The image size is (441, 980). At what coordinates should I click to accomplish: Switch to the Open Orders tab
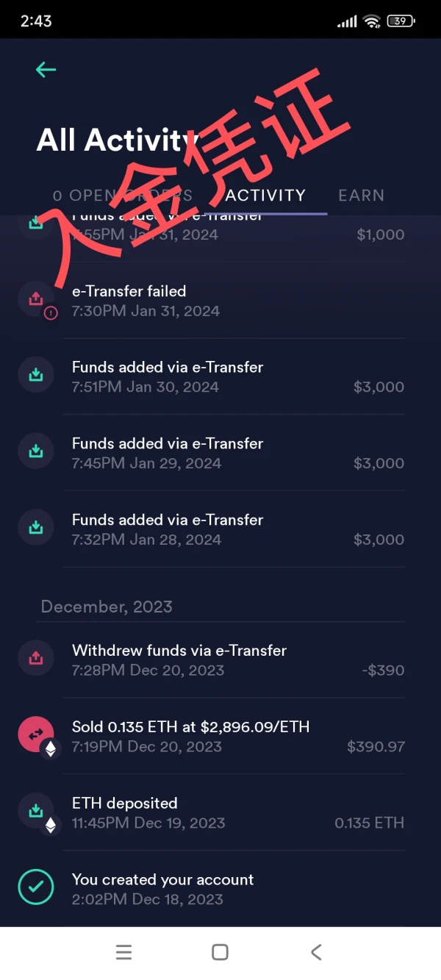(122, 196)
